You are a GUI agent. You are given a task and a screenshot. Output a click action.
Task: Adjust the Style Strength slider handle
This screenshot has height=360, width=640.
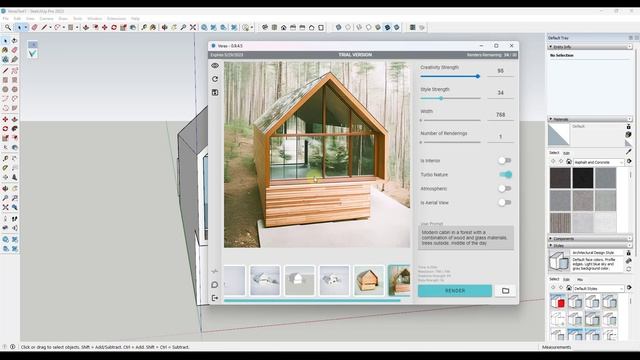click(x=441, y=98)
